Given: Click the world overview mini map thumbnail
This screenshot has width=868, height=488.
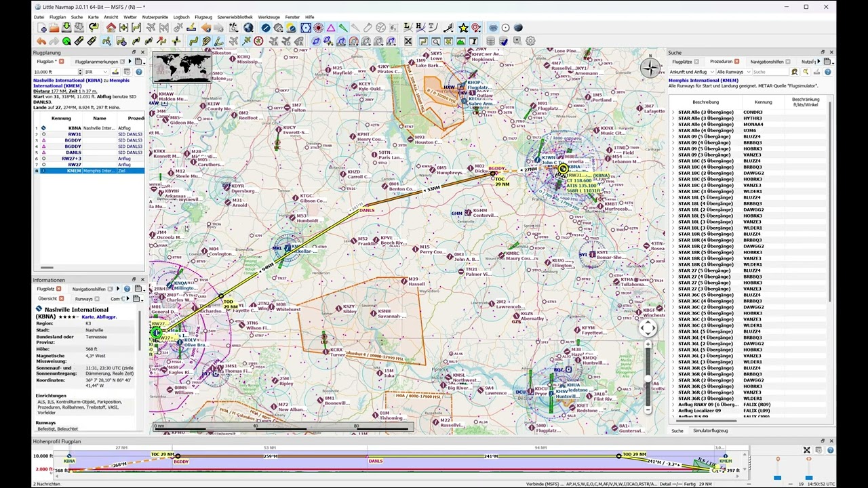Looking at the screenshot, I should pos(181,67).
